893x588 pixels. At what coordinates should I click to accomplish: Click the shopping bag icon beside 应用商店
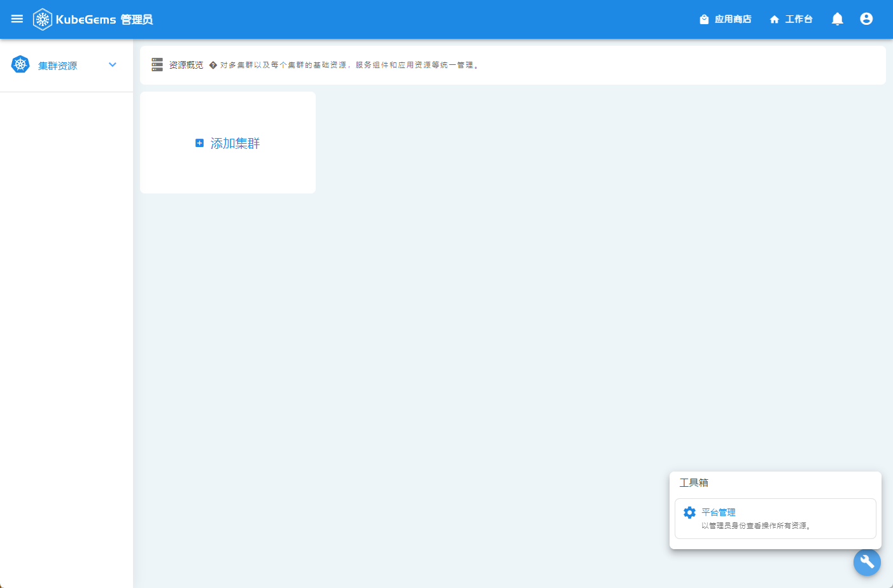tap(704, 20)
